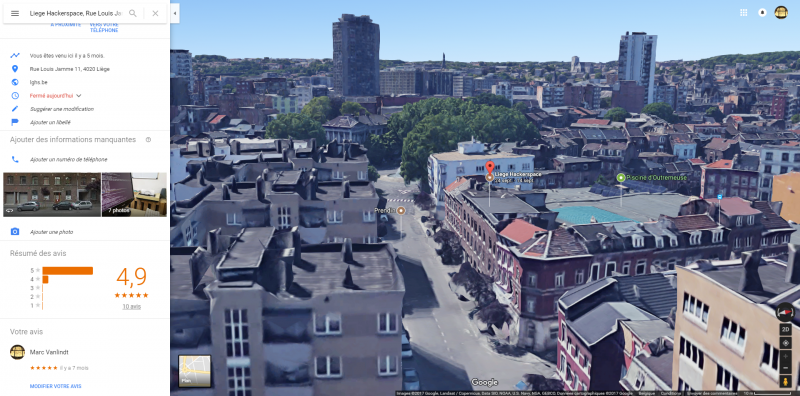The width and height of the screenshot is (800, 396).
Task: Clear the search with the X icon
Action: [x=155, y=13]
